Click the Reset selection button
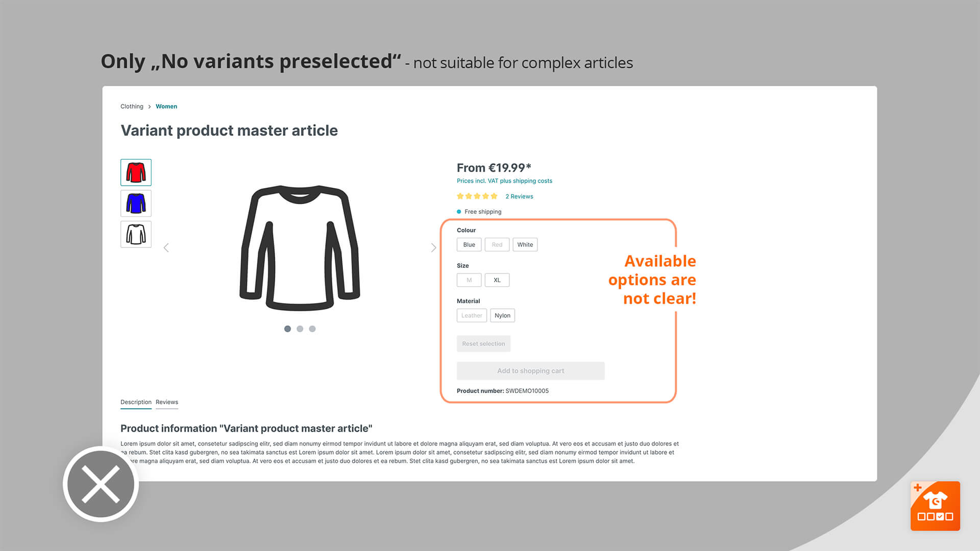The image size is (980, 551). (x=483, y=343)
